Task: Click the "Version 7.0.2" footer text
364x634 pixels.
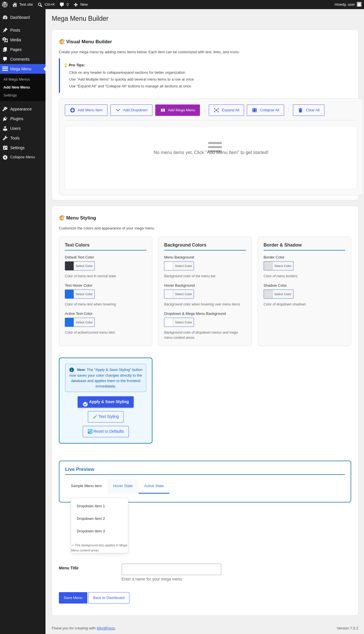Action: [348, 628]
